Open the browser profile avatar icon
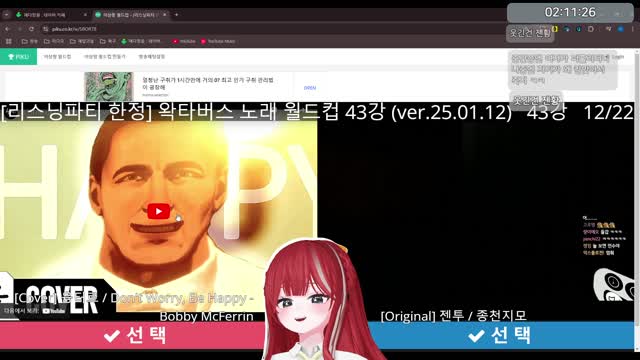Image resolution: width=640 pixels, height=360 pixels. tap(620, 29)
